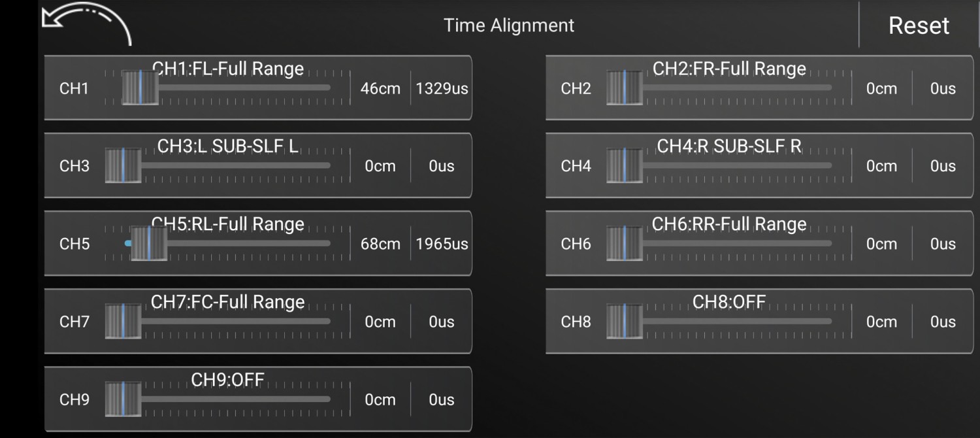Click the CH9 slider handle
The image size is (980, 438).
[123, 399]
